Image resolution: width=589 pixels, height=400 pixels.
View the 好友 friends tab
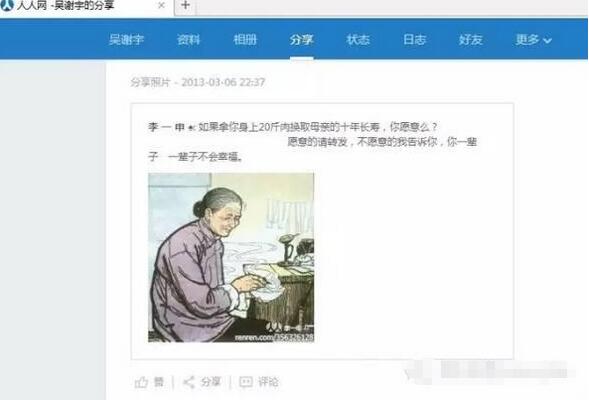pos(471,39)
